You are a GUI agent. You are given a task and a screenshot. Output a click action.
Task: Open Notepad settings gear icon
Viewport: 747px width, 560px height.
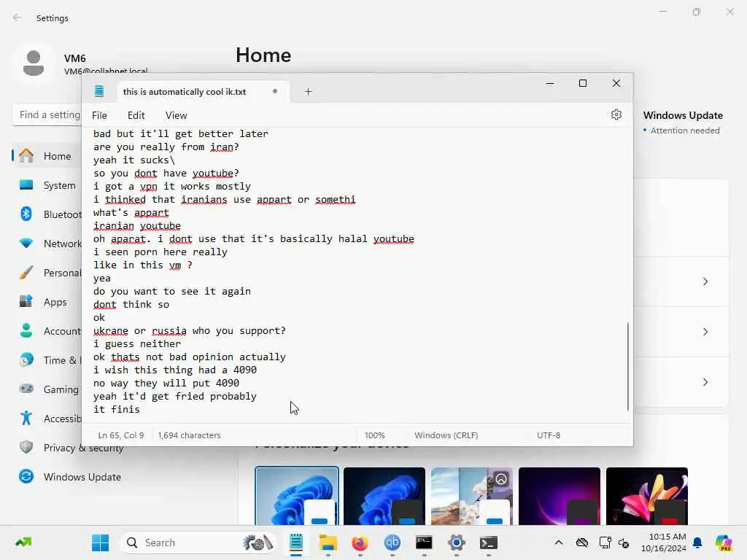click(x=616, y=114)
